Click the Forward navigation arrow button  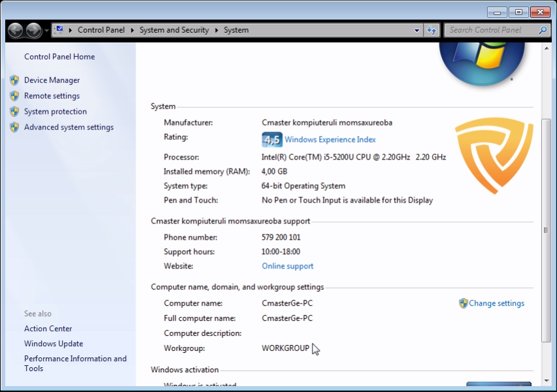tap(34, 30)
